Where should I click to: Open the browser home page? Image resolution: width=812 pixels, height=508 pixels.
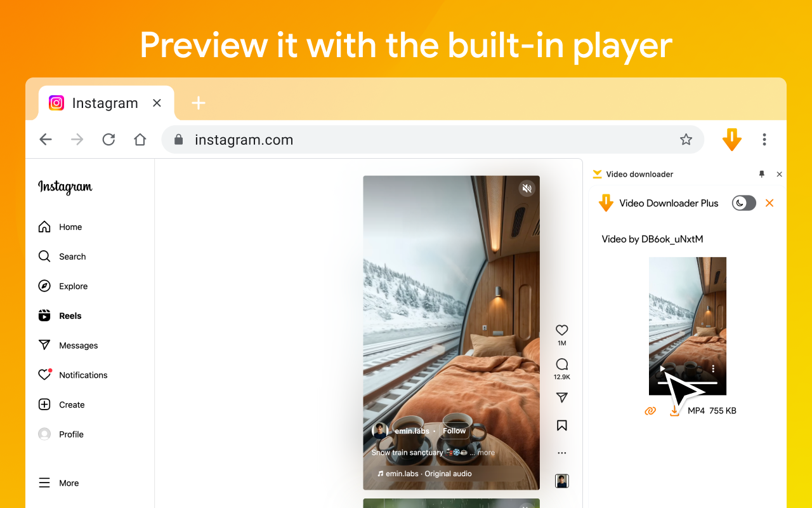[x=140, y=140]
